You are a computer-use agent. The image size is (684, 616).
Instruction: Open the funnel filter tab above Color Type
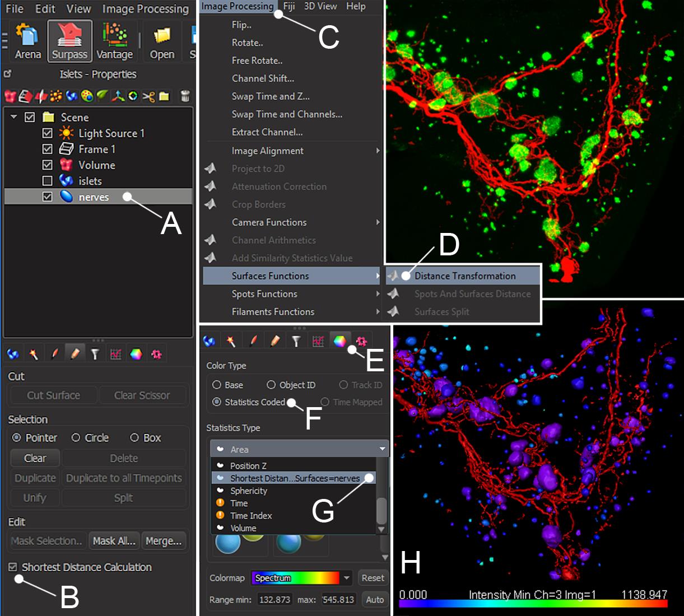click(296, 340)
